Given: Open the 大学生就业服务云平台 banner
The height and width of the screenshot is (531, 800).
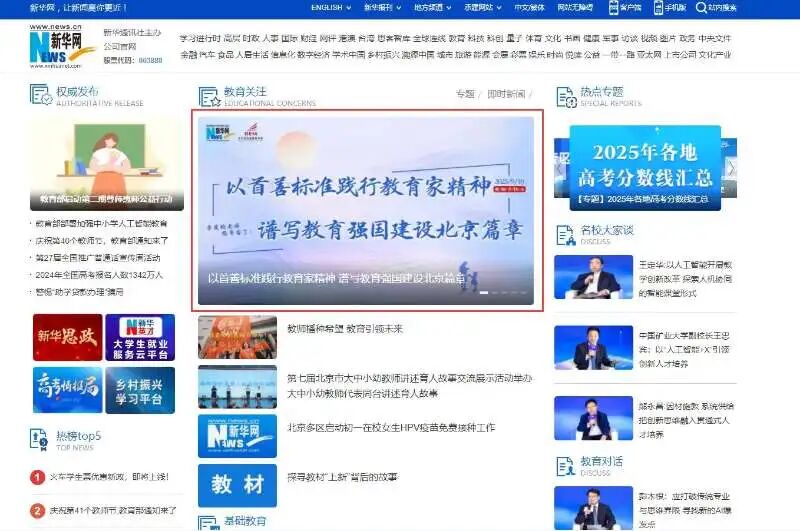Looking at the screenshot, I should [140, 337].
